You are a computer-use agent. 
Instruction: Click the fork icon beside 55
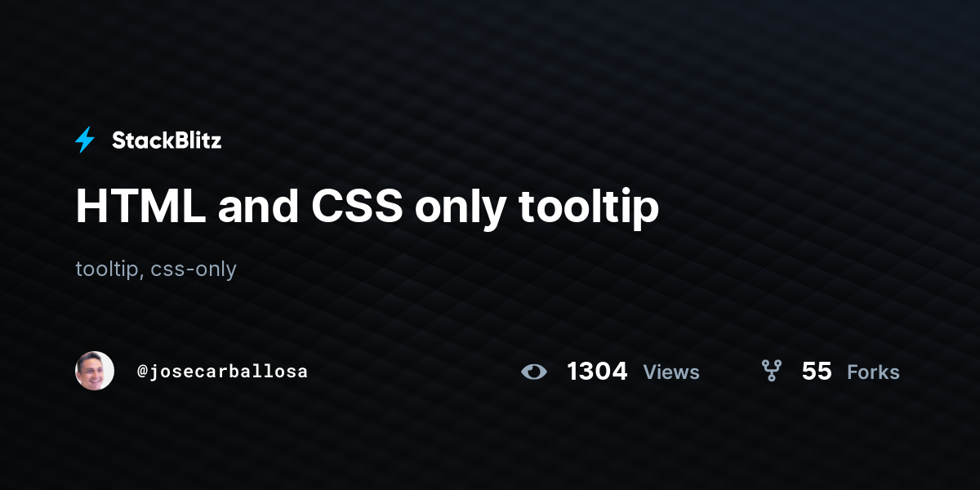[772, 372]
